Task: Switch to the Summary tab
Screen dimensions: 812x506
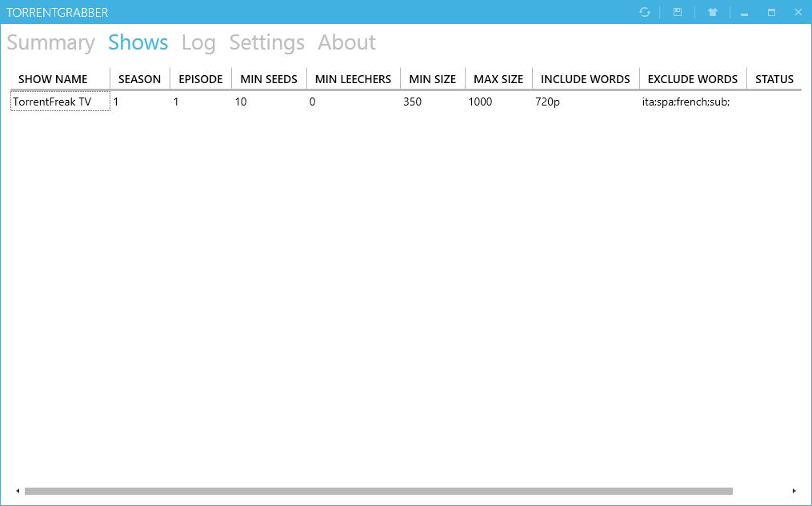Action: pyautogui.click(x=50, y=42)
